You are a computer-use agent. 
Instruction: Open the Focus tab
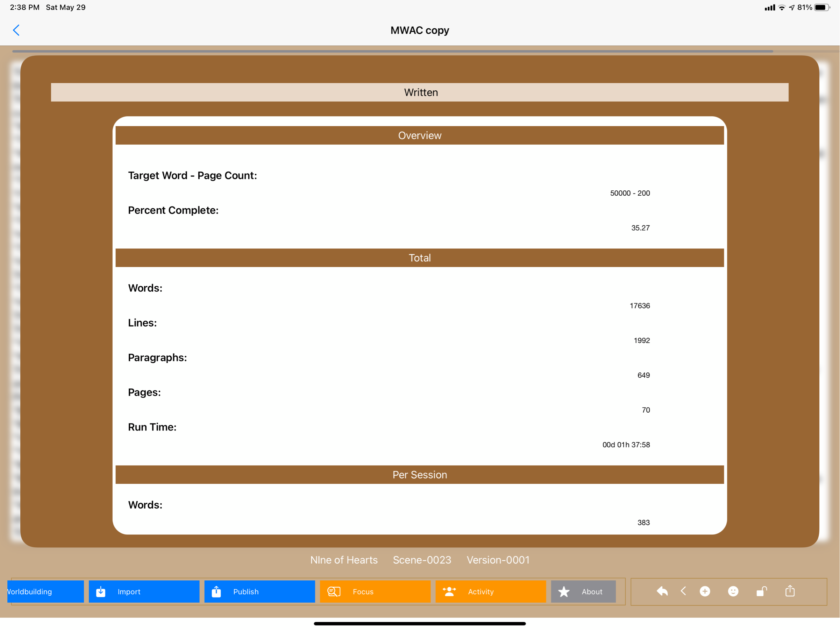pos(375,591)
